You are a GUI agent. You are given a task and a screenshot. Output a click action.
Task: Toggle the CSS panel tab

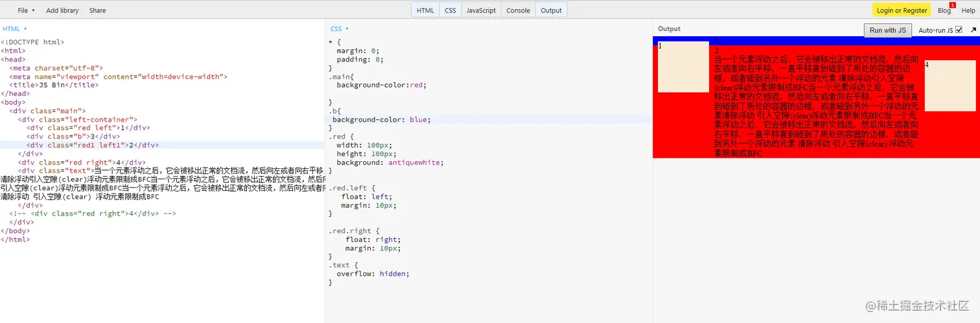[x=450, y=10]
